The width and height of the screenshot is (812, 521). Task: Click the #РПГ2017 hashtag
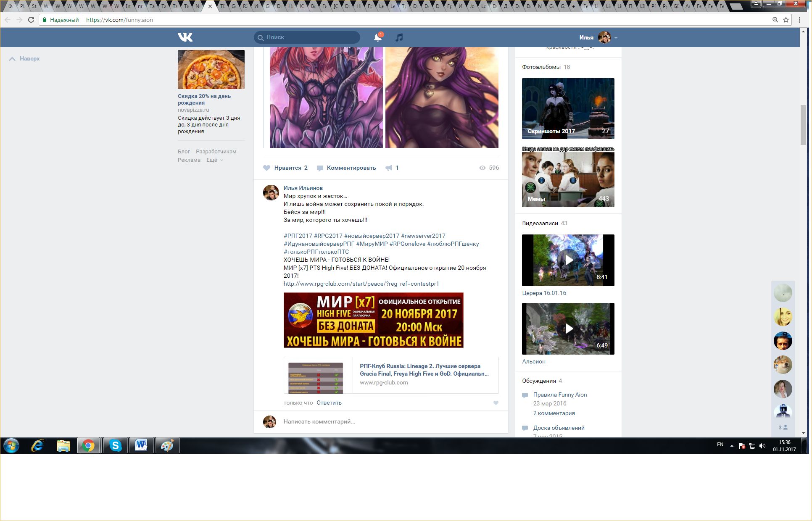(298, 236)
